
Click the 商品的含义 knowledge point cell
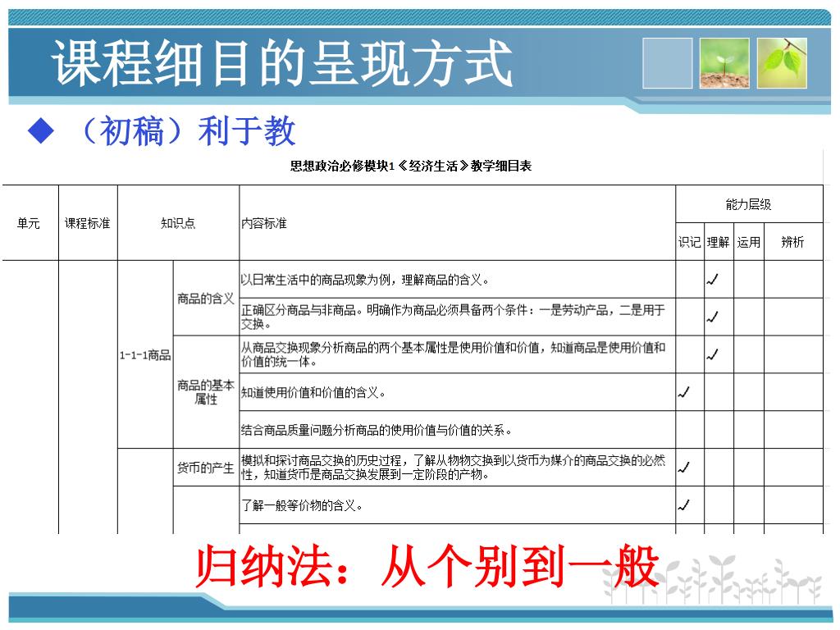[x=206, y=299]
